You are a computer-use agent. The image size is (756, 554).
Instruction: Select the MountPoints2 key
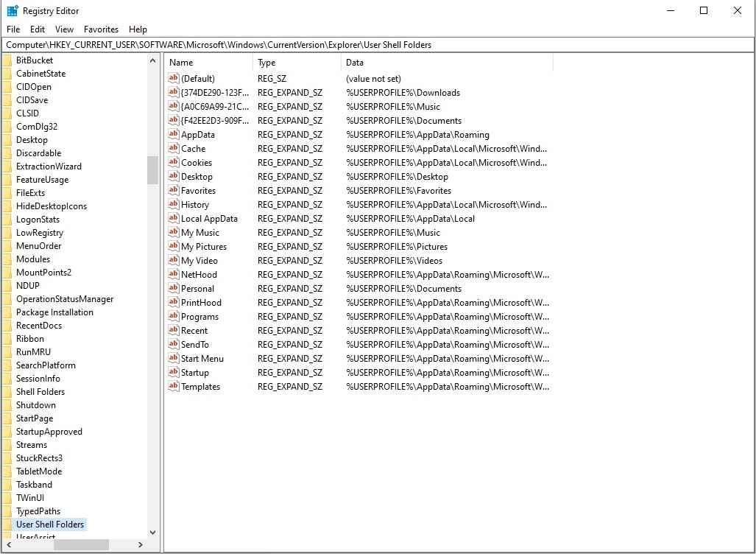[x=44, y=272]
